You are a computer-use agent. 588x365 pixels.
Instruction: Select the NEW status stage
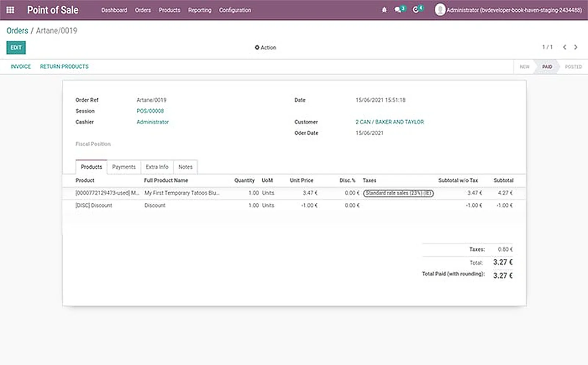click(524, 67)
